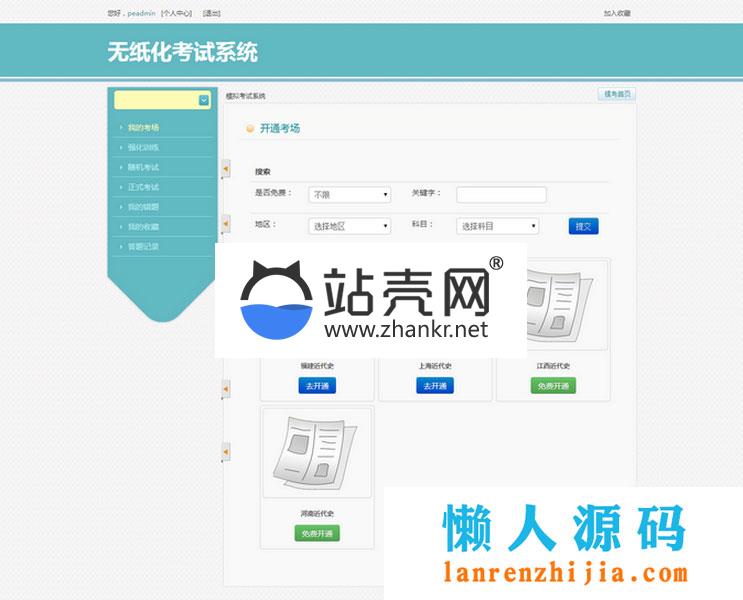Go to 答题记录 in the sidebar
Screen dimensions: 743x600
pyautogui.click(x=143, y=246)
